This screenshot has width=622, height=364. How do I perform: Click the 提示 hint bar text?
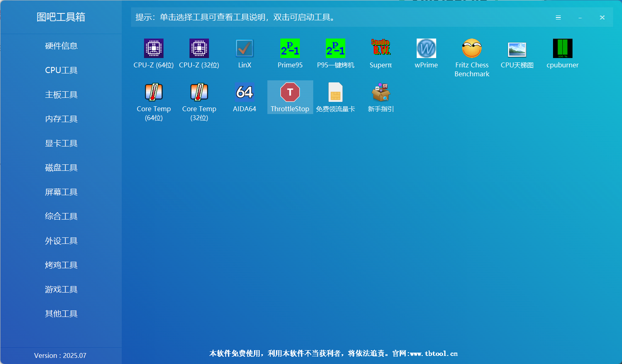[x=235, y=17]
